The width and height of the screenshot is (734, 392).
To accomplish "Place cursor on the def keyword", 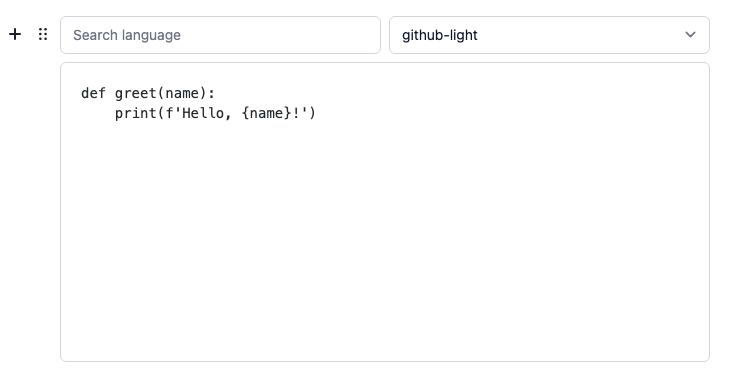I will tap(93, 93).
